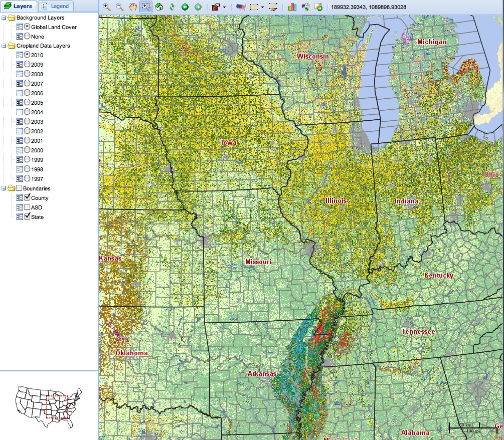This screenshot has width=504, height=440.
Task: Open the define area dropdown arrow
Action: 262,7
